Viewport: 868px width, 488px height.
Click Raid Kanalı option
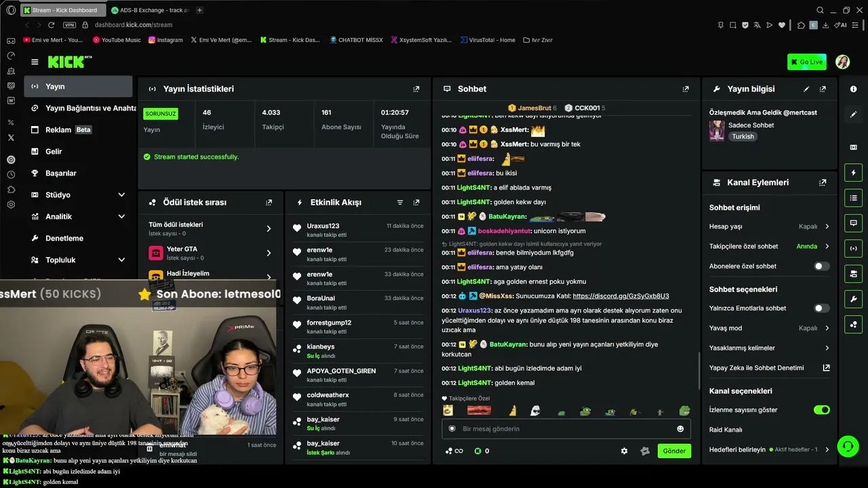pyautogui.click(x=726, y=430)
